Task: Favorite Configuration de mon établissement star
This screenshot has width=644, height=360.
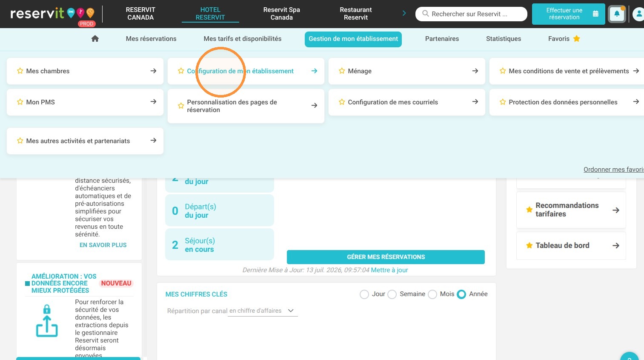Action: point(181,71)
